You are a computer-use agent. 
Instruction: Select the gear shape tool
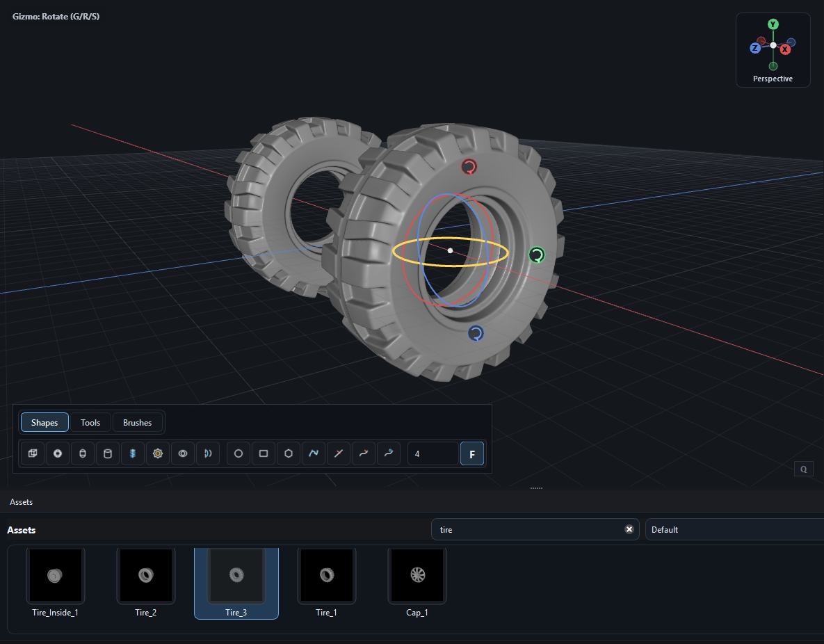tap(158, 453)
